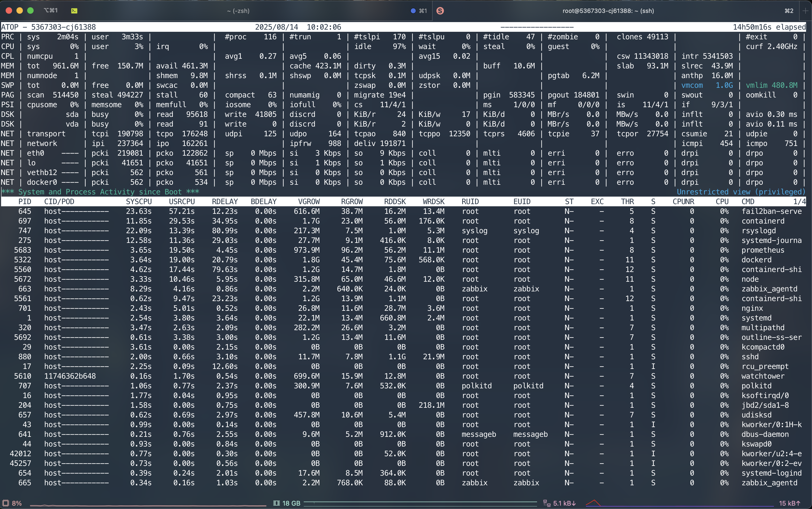
Task: Click the kcompactd0 process name
Action: pyautogui.click(x=763, y=347)
